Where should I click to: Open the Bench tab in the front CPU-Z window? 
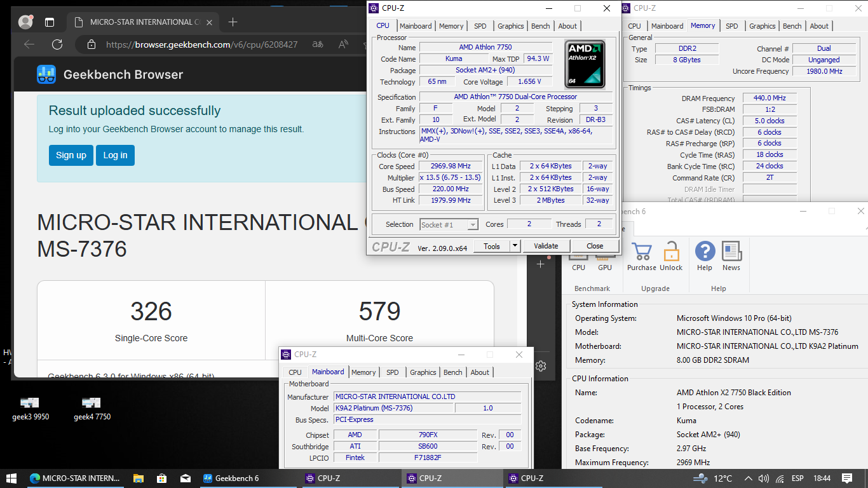point(541,26)
